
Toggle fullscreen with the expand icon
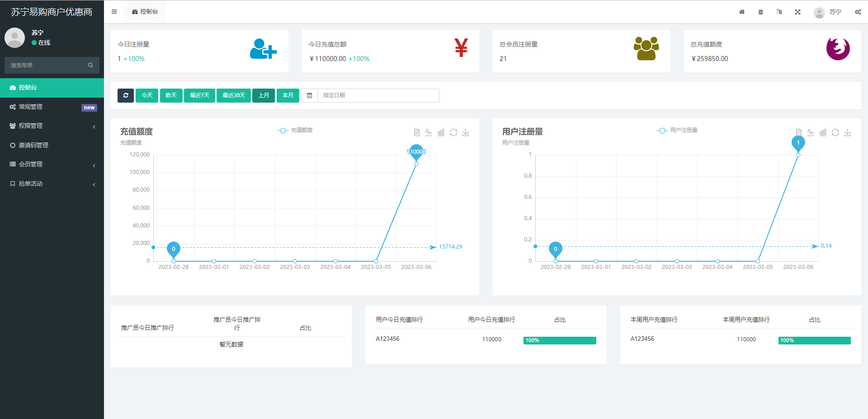797,12
